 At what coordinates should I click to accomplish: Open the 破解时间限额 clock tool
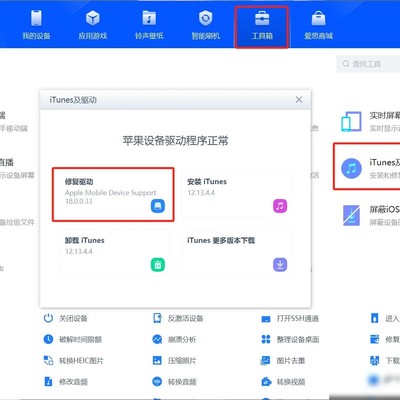[x=73, y=339]
